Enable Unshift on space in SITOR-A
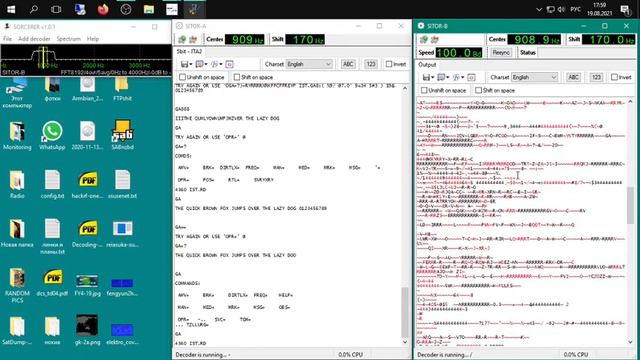 (x=182, y=77)
